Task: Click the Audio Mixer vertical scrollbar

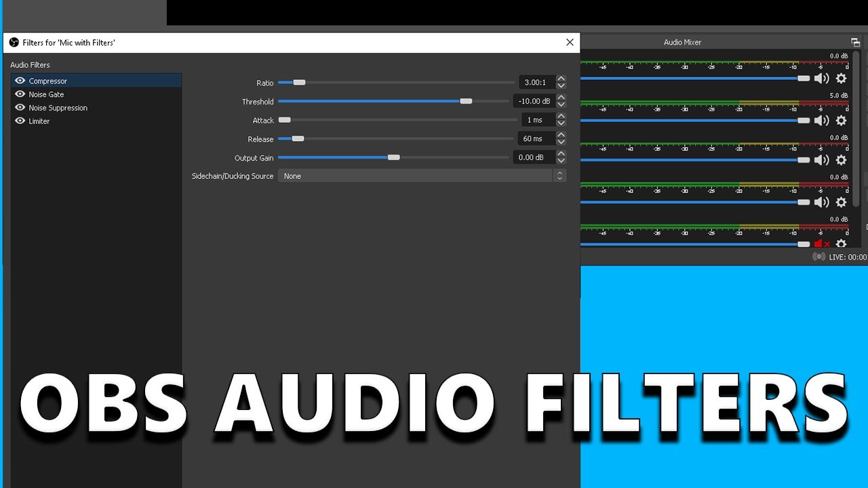Action: [856, 129]
